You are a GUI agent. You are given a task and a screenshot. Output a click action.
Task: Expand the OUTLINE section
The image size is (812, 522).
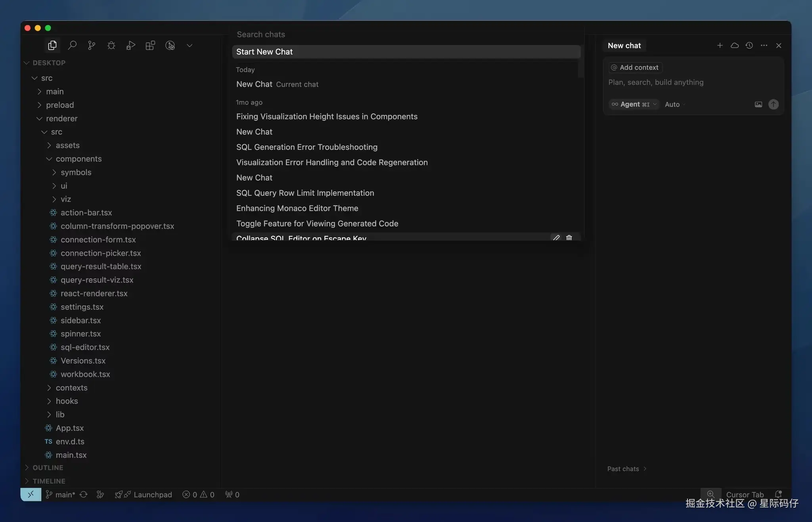point(48,468)
